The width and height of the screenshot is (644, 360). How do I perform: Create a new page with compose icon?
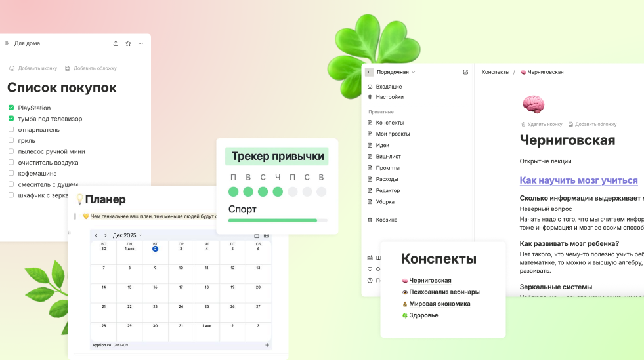pyautogui.click(x=465, y=72)
